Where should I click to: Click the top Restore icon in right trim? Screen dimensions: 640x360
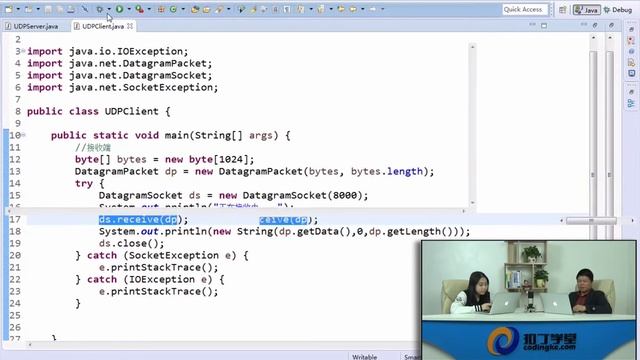click(631, 29)
